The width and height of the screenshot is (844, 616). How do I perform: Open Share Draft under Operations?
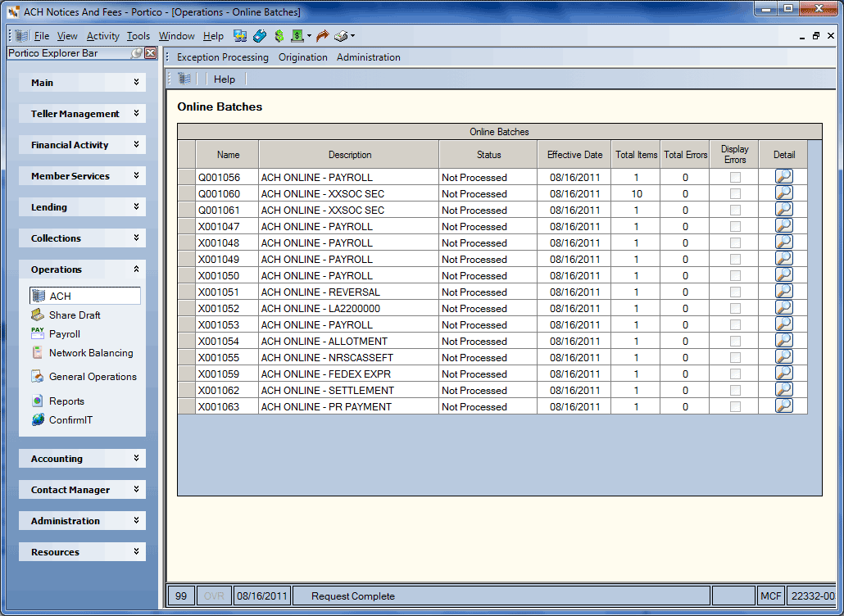75,315
